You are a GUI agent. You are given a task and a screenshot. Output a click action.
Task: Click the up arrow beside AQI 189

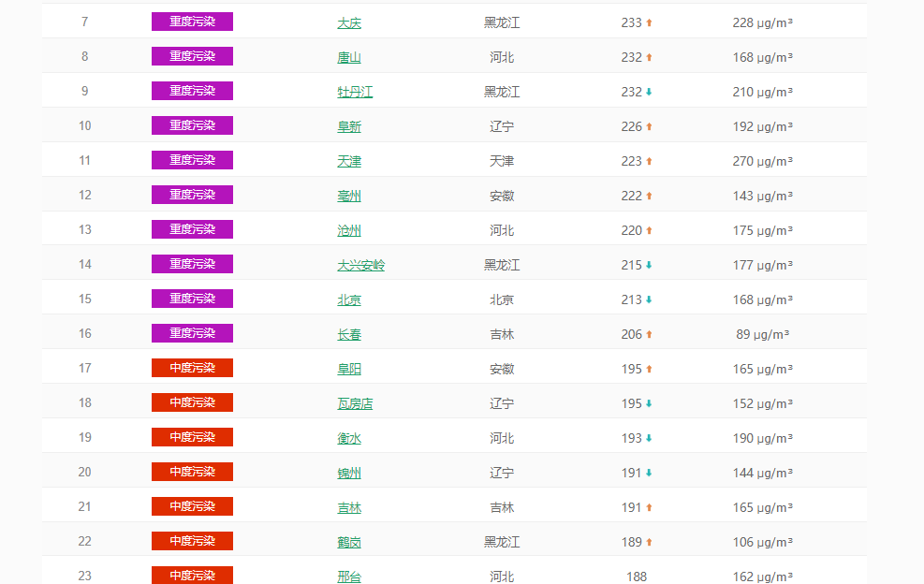(x=649, y=542)
